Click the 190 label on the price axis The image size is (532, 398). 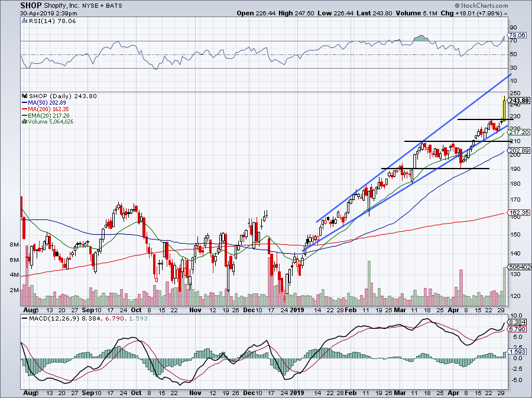click(x=515, y=169)
